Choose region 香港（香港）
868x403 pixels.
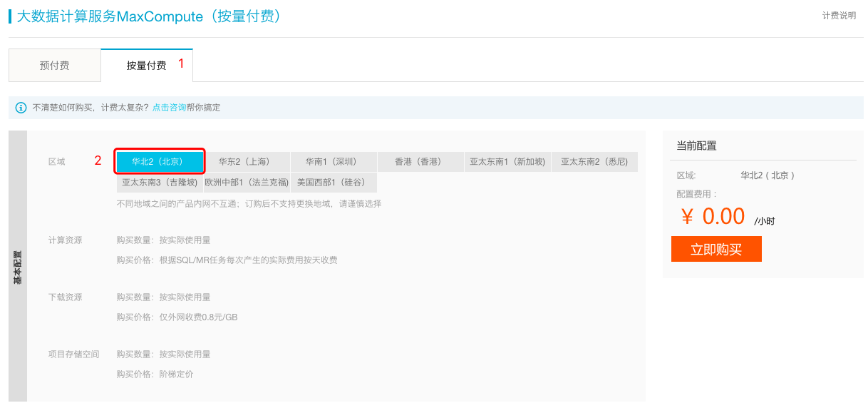pyautogui.click(x=420, y=162)
